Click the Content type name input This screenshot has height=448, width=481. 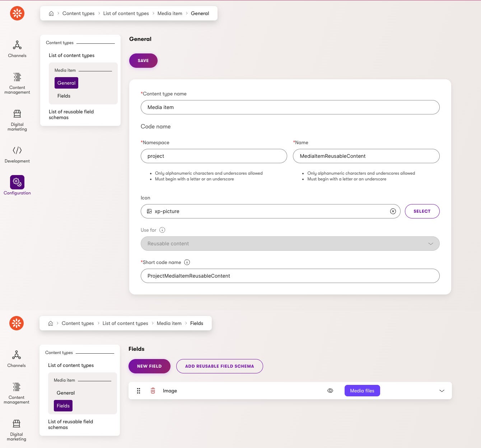[x=290, y=107]
